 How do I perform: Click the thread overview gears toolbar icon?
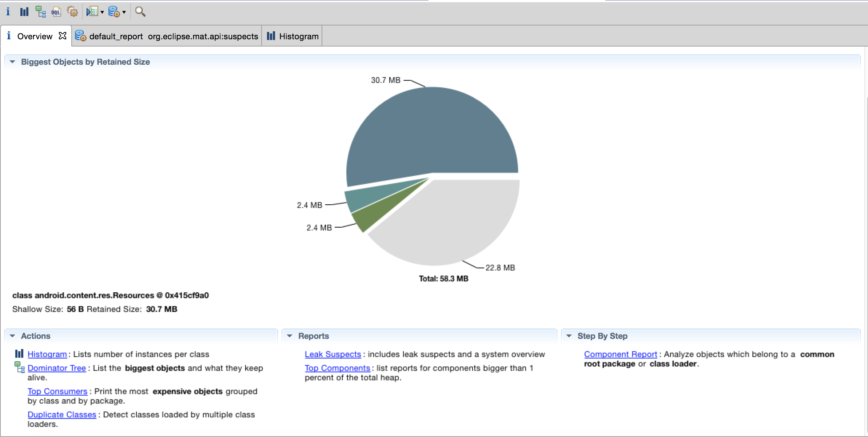tap(72, 12)
